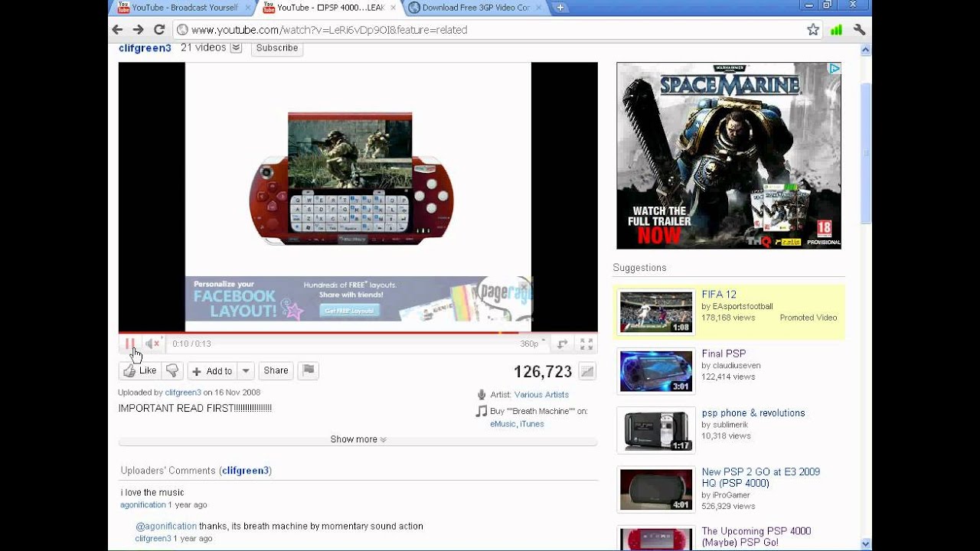Viewport: 980px width, 551px height.
Task: Click the address bar URL field
Action: (x=499, y=30)
